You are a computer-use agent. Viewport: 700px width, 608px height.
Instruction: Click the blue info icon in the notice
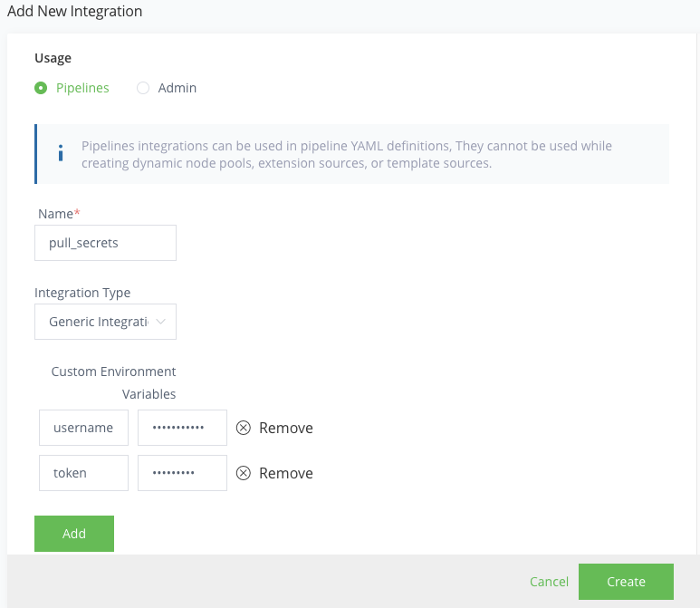tap(61, 153)
